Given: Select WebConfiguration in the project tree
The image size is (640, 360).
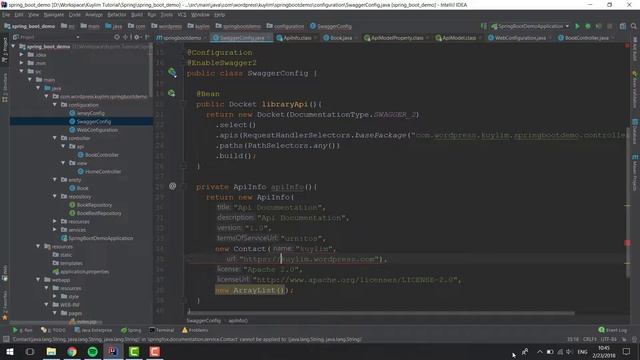Looking at the screenshot, I should click(x=97, y=130).
